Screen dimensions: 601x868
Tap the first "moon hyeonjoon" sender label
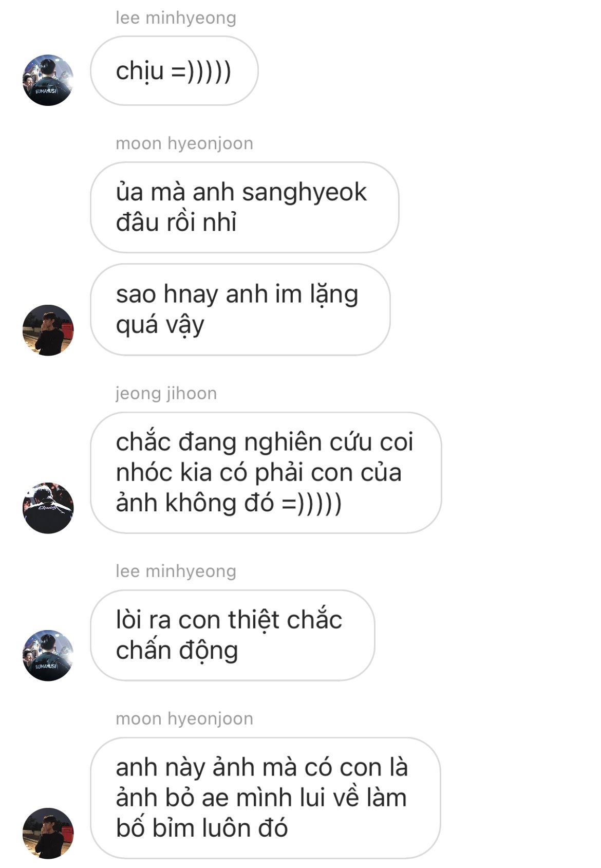[x=184, y=143]
